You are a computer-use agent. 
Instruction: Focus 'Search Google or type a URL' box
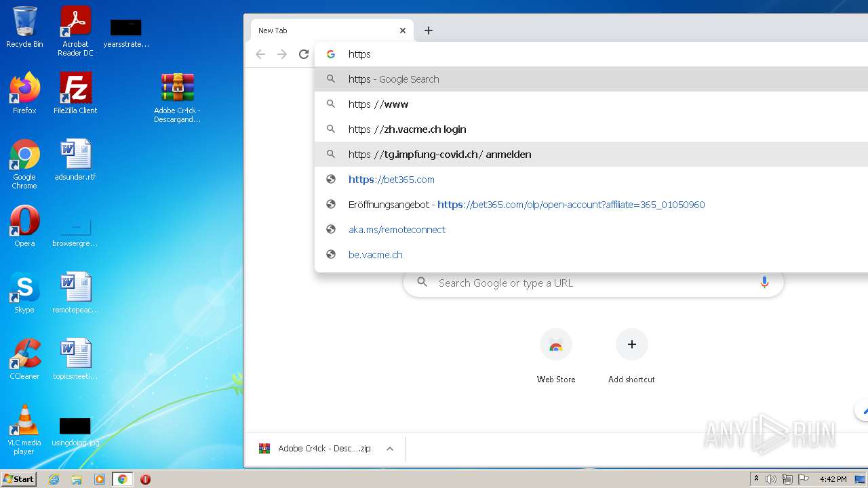click(593, 283)
